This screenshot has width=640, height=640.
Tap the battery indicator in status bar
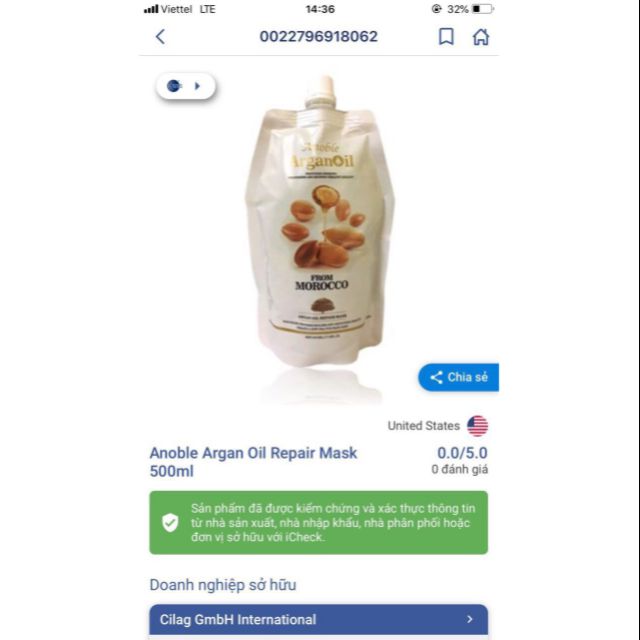click(x=482, y=9)
